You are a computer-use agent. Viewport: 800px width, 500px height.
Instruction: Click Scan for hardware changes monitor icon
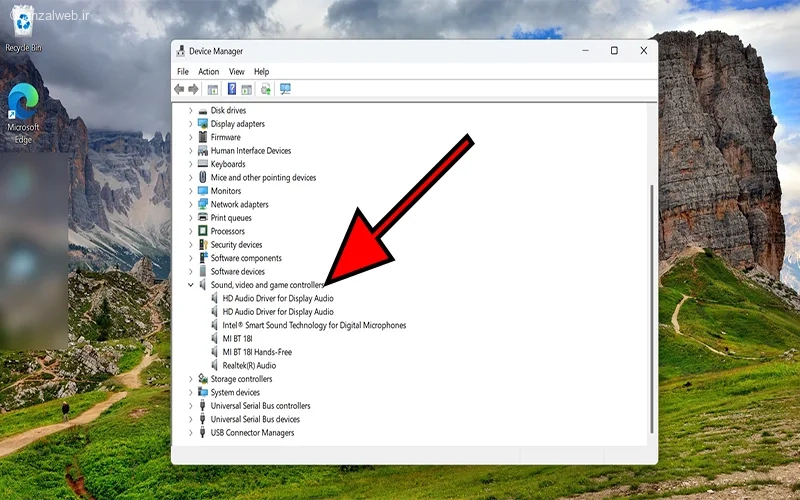pos(285,89)
